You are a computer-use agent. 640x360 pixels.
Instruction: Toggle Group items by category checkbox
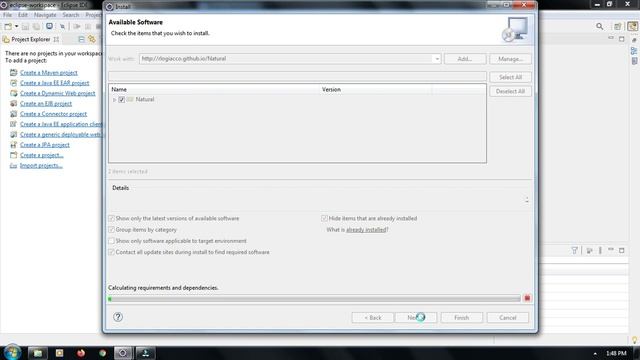[x=111, y=230]
